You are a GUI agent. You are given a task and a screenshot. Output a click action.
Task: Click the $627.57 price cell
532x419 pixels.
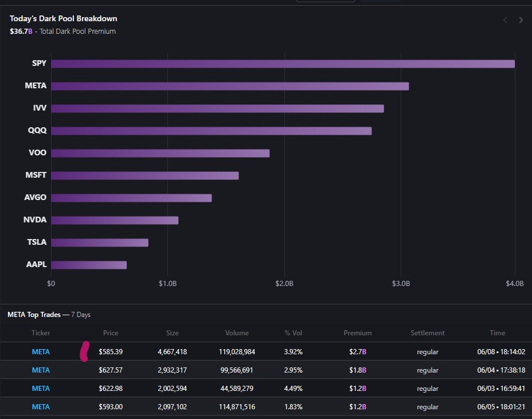(111, 370)
